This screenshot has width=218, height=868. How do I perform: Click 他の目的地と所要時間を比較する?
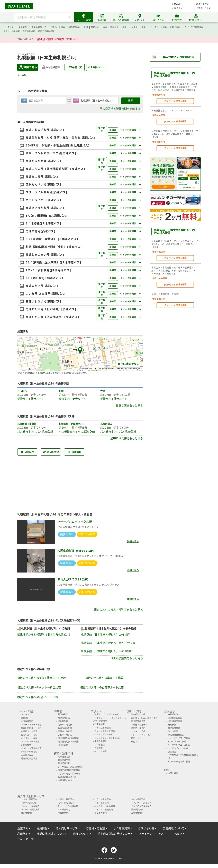120,109
